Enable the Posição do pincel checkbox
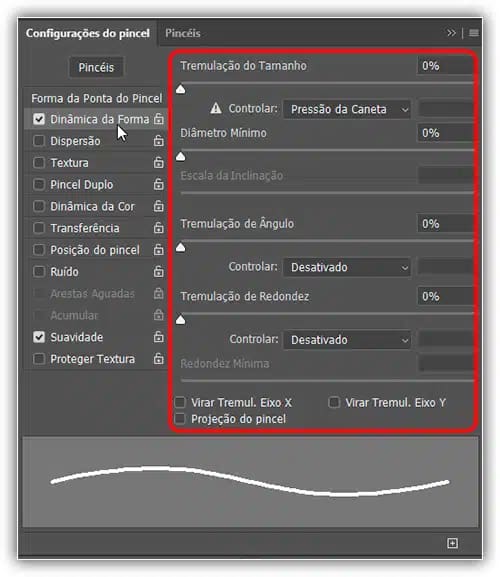 tap(39, 250)
